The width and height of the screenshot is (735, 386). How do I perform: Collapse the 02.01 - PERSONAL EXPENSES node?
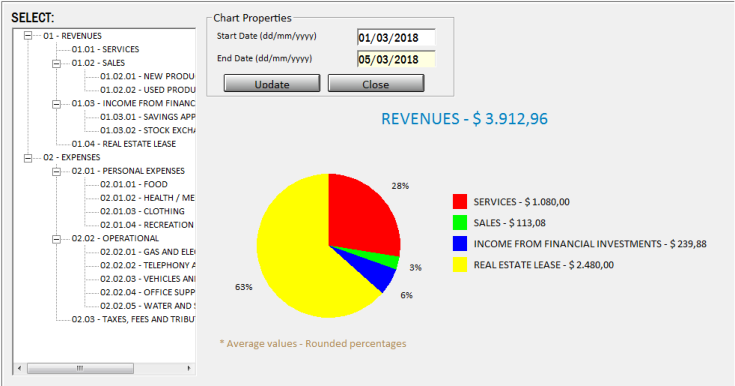coord(56,171)
